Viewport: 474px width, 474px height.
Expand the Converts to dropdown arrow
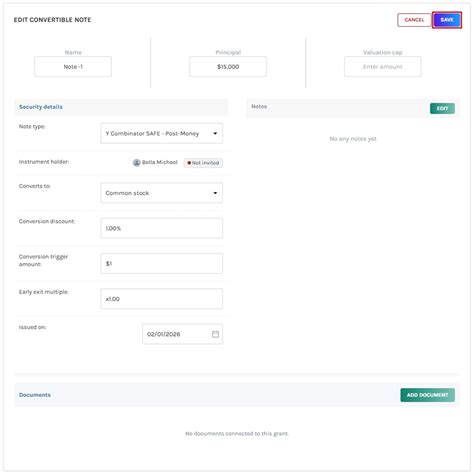pos(215,193)
